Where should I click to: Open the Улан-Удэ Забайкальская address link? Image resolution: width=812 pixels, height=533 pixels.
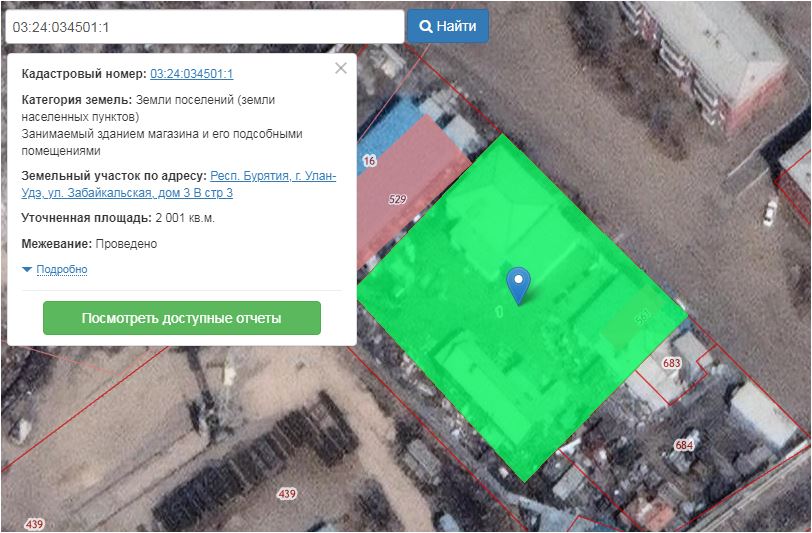click(x=270, y=184)
